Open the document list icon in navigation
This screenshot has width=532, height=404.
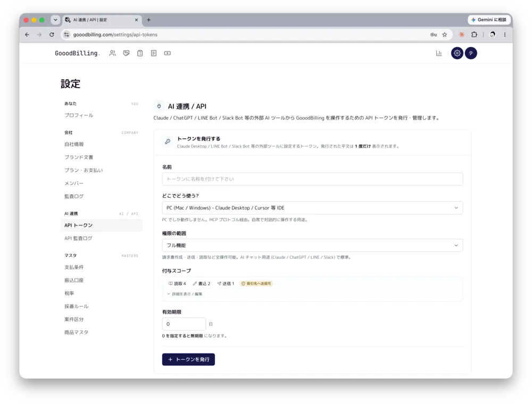[154, 53]
